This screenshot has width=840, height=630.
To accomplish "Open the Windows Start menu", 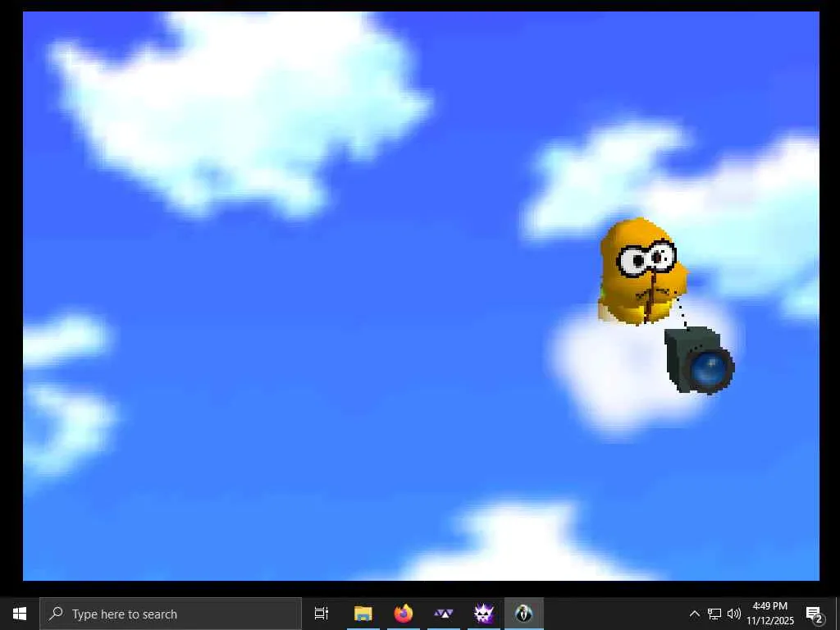I will click(20, 614).
